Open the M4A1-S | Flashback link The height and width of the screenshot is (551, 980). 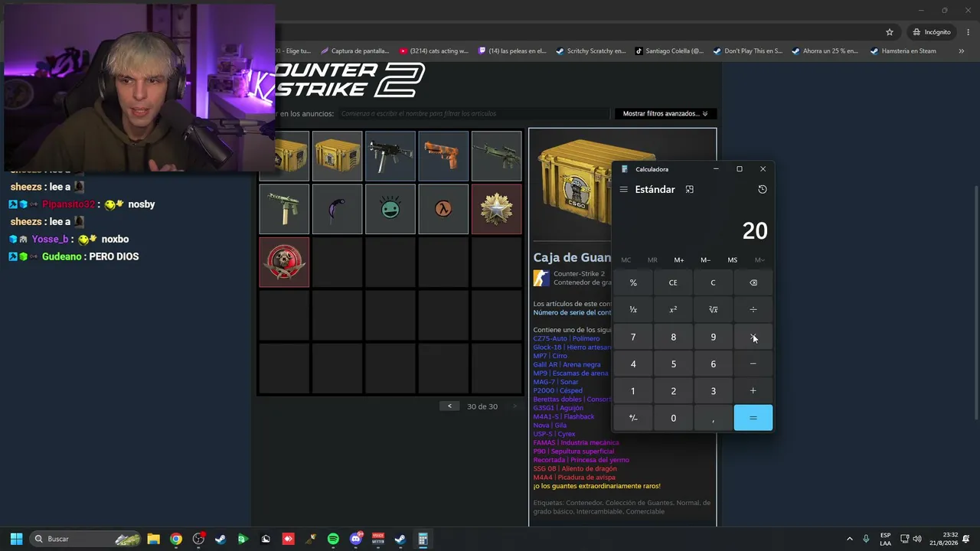click(x=563, y=416)
